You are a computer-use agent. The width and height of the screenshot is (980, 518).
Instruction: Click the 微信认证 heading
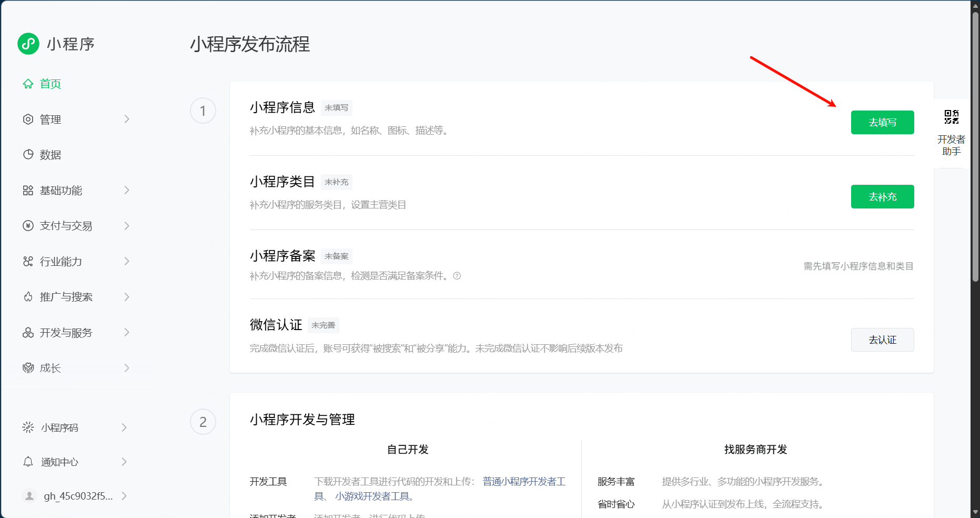click(x=276, y=325)
